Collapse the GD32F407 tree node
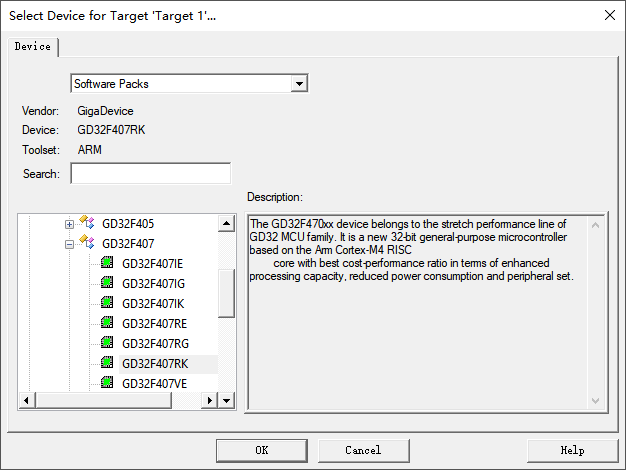 point(69,244)
